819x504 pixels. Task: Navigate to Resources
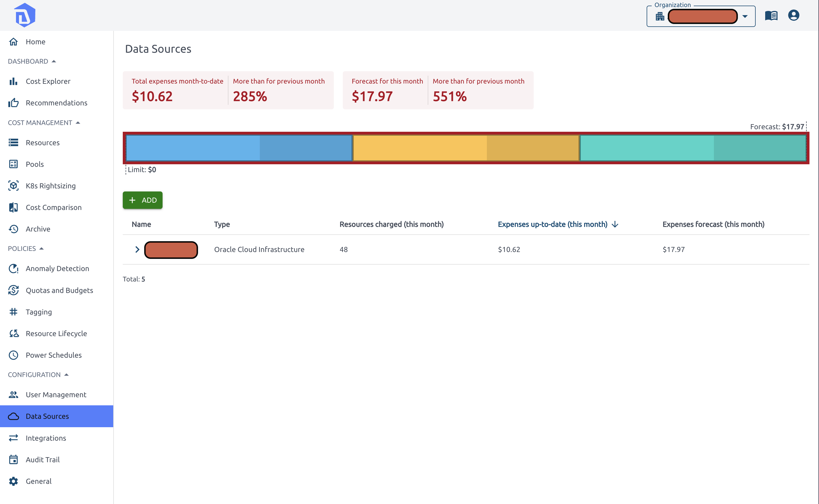click(x=57, y=143)
